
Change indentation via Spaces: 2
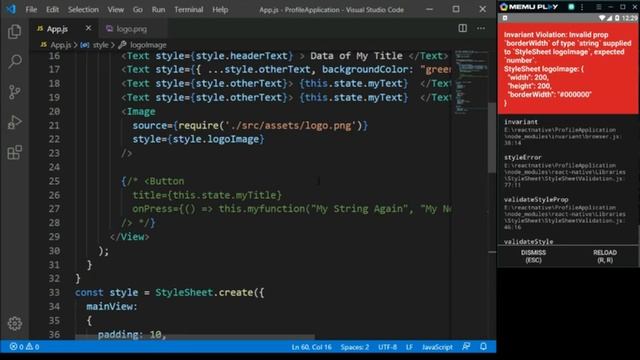pyautogui.click(x=355, y=347)
